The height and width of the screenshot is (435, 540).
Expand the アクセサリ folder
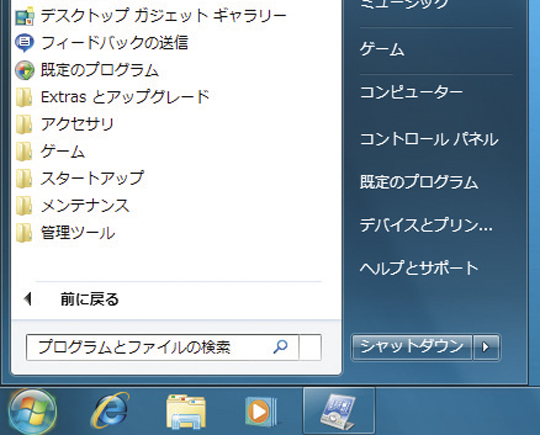click(64, 124)
